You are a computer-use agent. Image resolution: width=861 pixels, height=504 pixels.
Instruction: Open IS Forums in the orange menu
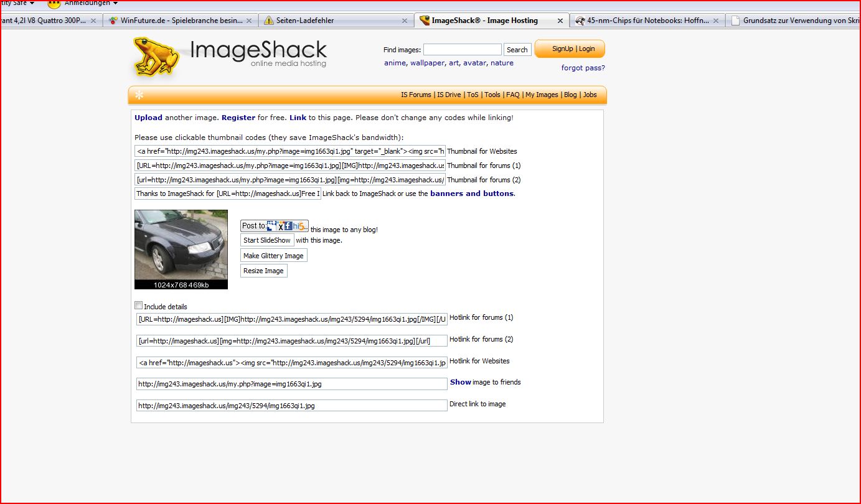coord(416,95)
